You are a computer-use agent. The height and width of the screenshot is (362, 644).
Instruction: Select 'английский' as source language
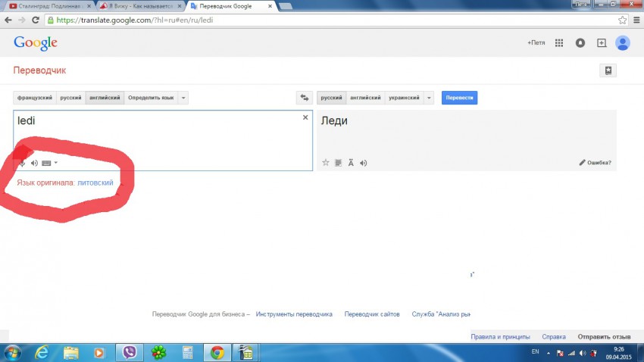tap(104, 98)
